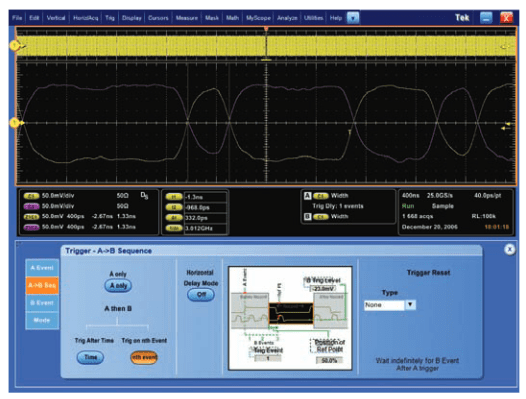The height and width of the screenshot is (399, 526).
Task: Click the -968.0ps cursor readout
Action: pyautogui.click(x=205, y=207)
